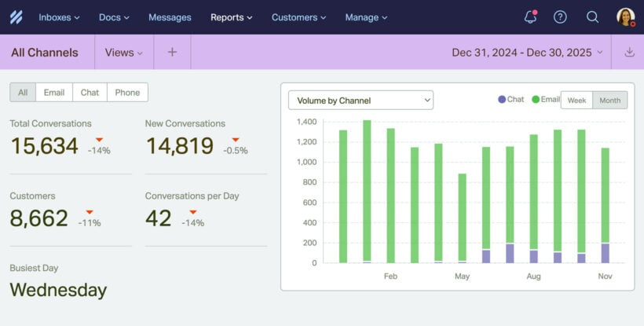The width and height of the screenshot is (644, 326).
Task: Click the Help Scout logo icon
Action: point(16,16)
